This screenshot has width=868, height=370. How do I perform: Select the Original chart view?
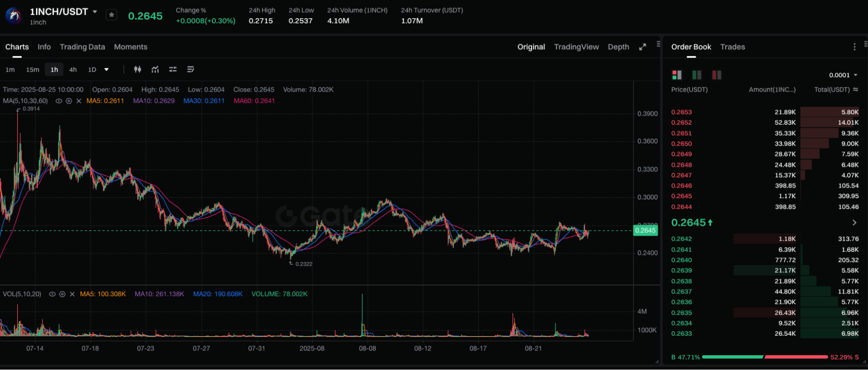click(x=531, y=47)
